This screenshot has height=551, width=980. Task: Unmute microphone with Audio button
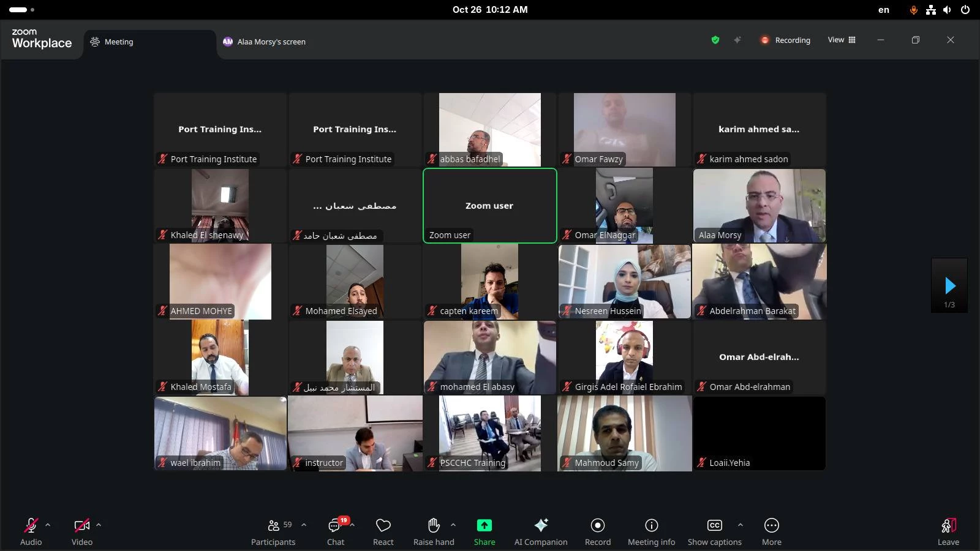(x=31, y=531)
